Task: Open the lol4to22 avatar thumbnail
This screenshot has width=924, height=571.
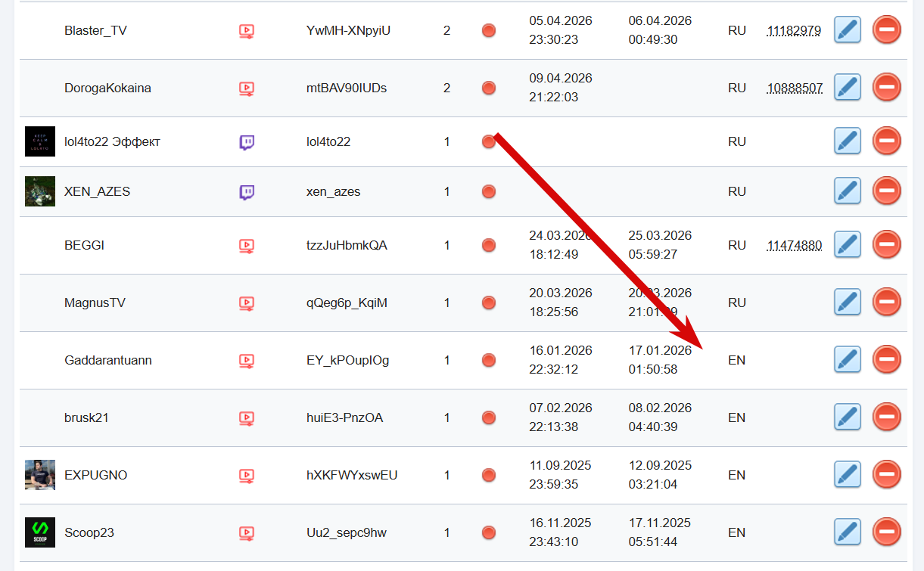Action: [x=40, y=141]
